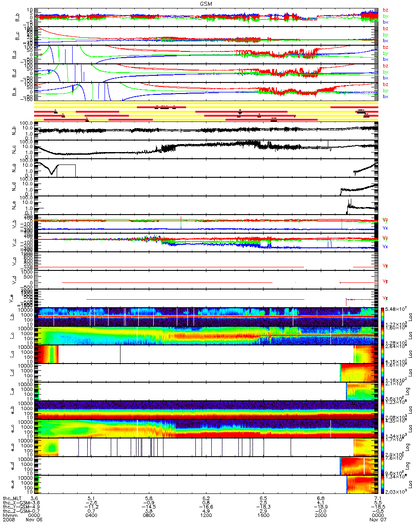Click the i_c ion spectrogram panel

pyautogui.click(x=206, y=336)
